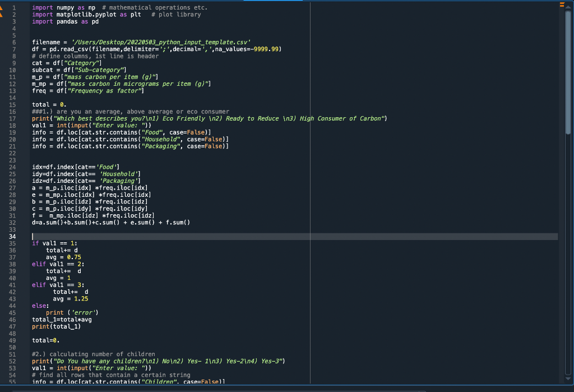This screenshot has height=392, width=574.
Task: Click the 'avg = 1.25' line
Action: 71,299
